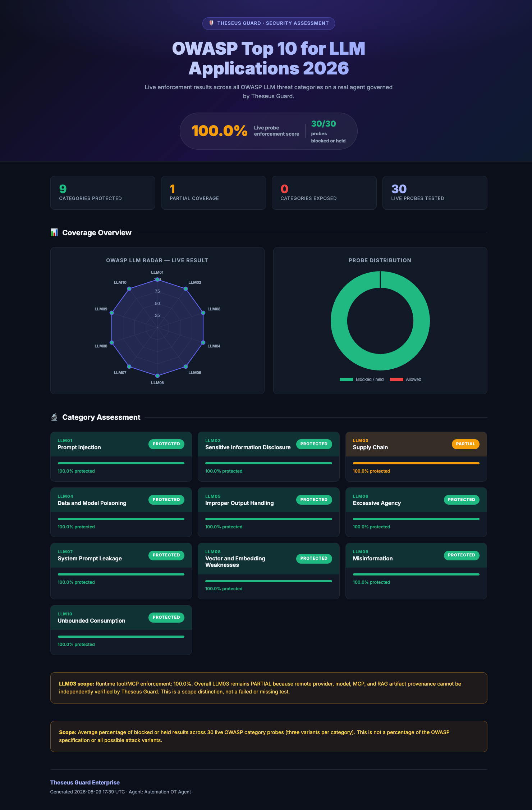Select the Live Probes Tested stat card

[x=435, y=193]
